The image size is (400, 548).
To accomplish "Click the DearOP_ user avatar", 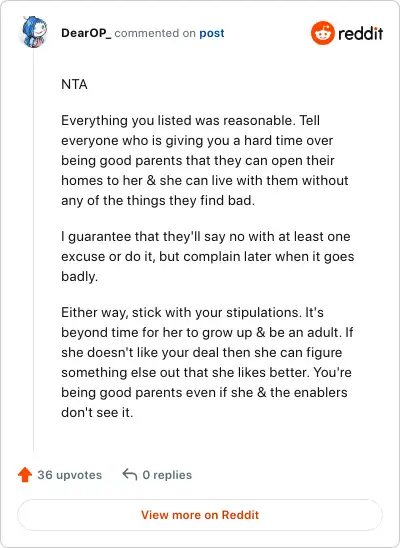I will (x=34, y=32).
